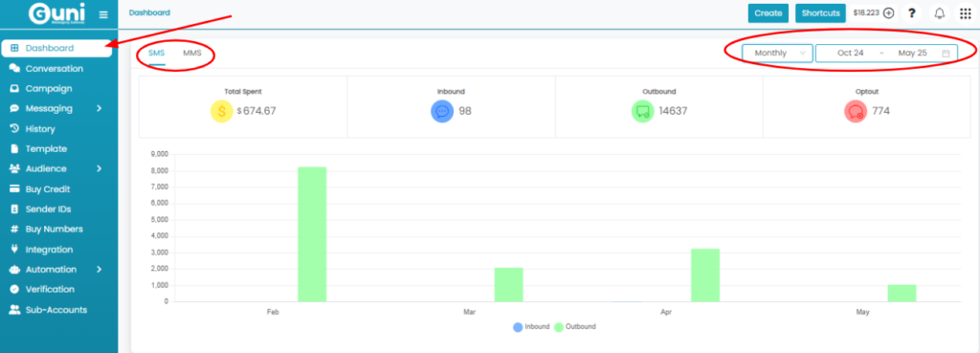Toggle the Inbound series in chart legend
Viewport: 980px width, 353px height.
click(x=531, y=327)
